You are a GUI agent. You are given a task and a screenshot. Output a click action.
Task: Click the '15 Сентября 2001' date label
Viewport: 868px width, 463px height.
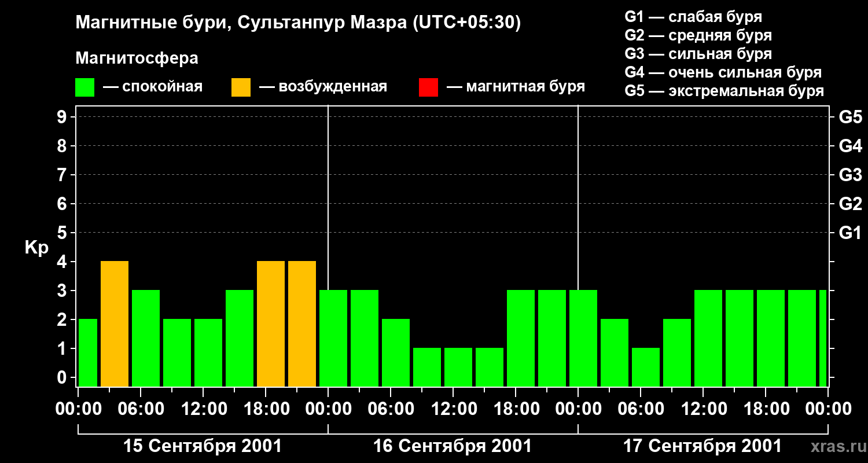203,446
